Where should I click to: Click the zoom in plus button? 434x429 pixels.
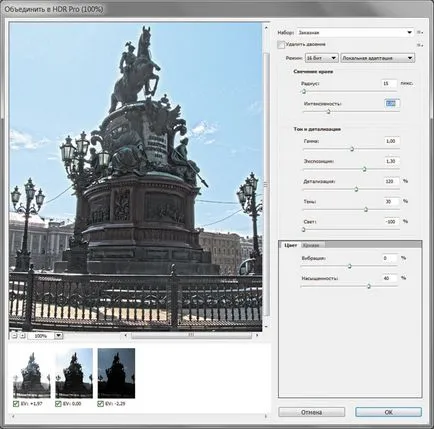tap(22, 335)
